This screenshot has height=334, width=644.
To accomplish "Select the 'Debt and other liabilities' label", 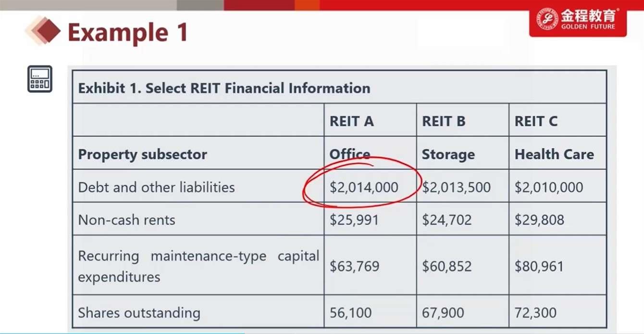I will click(x=156, y=187).
